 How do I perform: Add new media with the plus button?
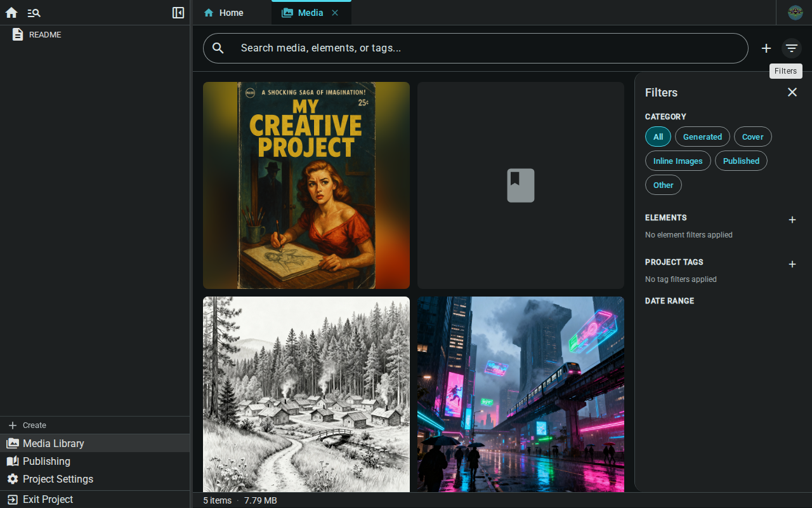(766, 48)
